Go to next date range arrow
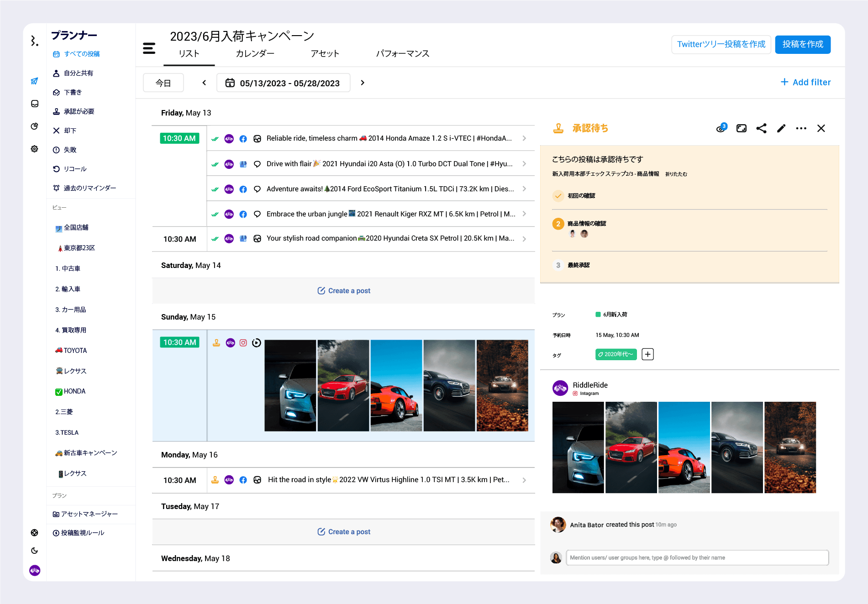 [x=363, y=83]
